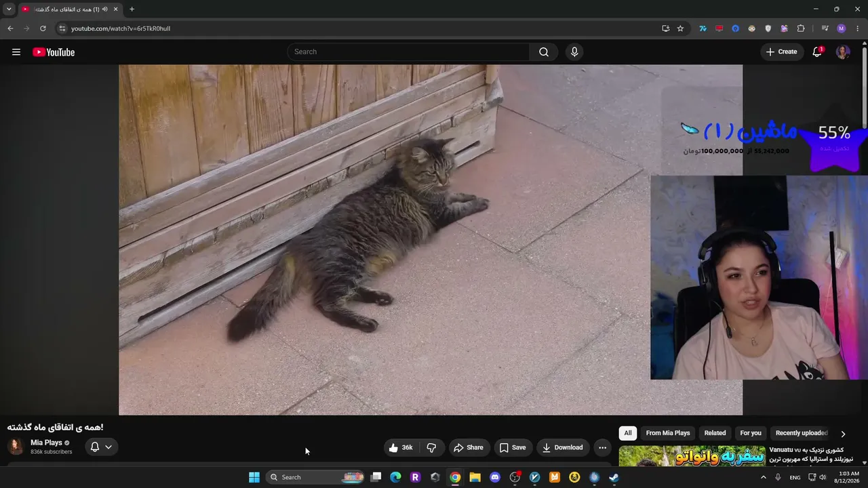Show hidden system tray icons
This screenshot has width=868, height=488.
[x=764, y=477]
